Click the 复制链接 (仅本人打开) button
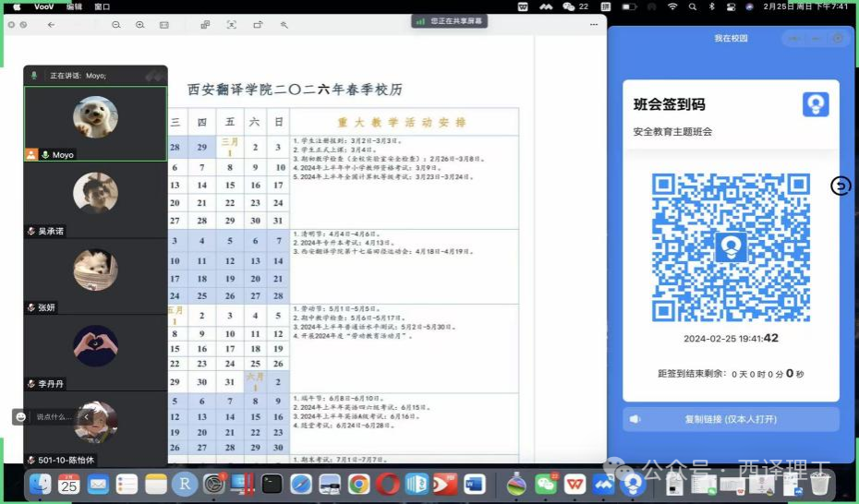859x504 pixels. (x=731, y=419)
